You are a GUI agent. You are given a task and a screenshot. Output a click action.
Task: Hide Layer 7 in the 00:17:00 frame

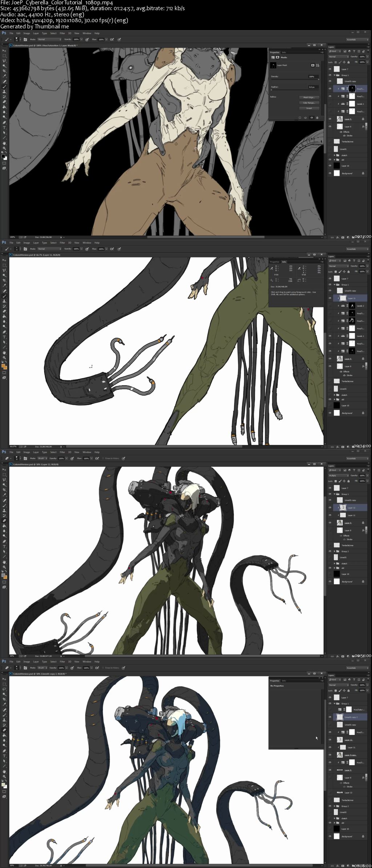[330, 69]
